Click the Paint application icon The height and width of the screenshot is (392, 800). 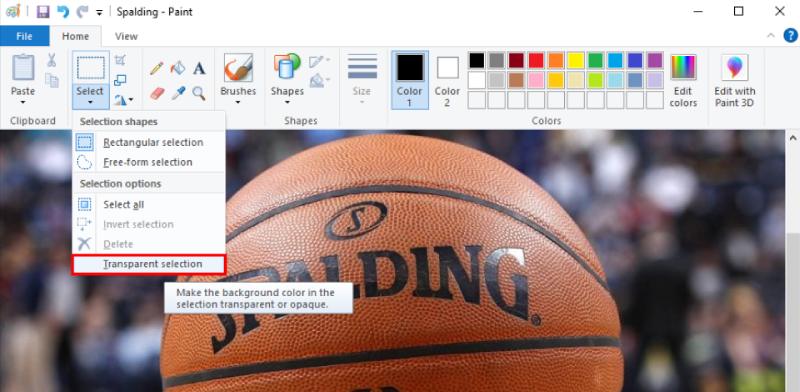pyautogui.click(x=13, y=11)
